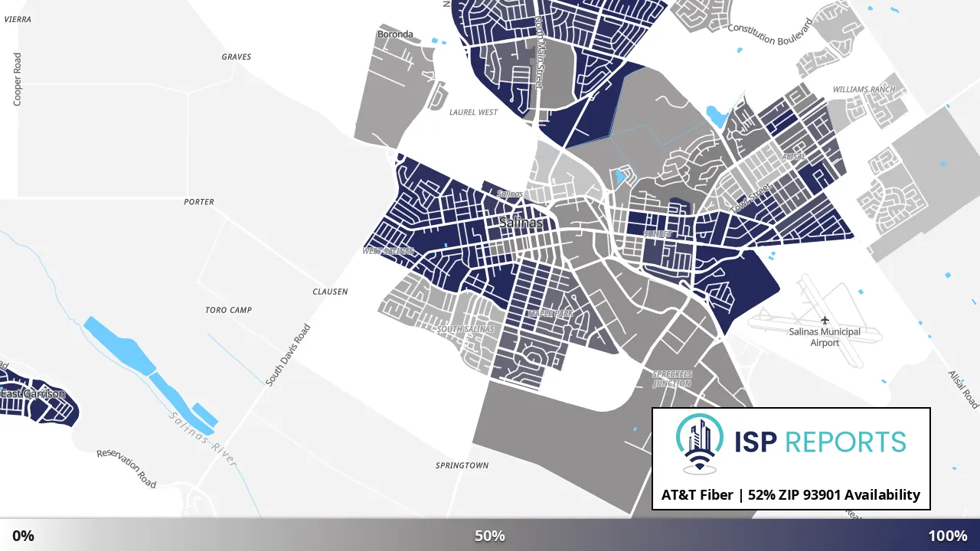Click the 'AT&T Fiber | 52% ZIP 93901 Availability' caption
Image resolution: width=980 pixels, height=551 pixels.
[791, 495]
